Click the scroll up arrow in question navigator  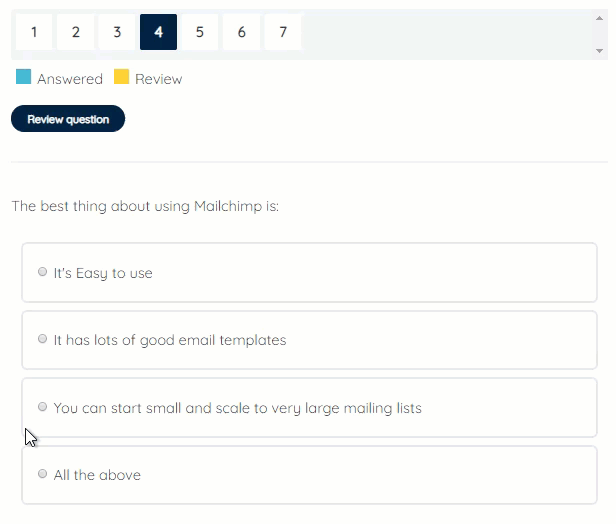600,18
